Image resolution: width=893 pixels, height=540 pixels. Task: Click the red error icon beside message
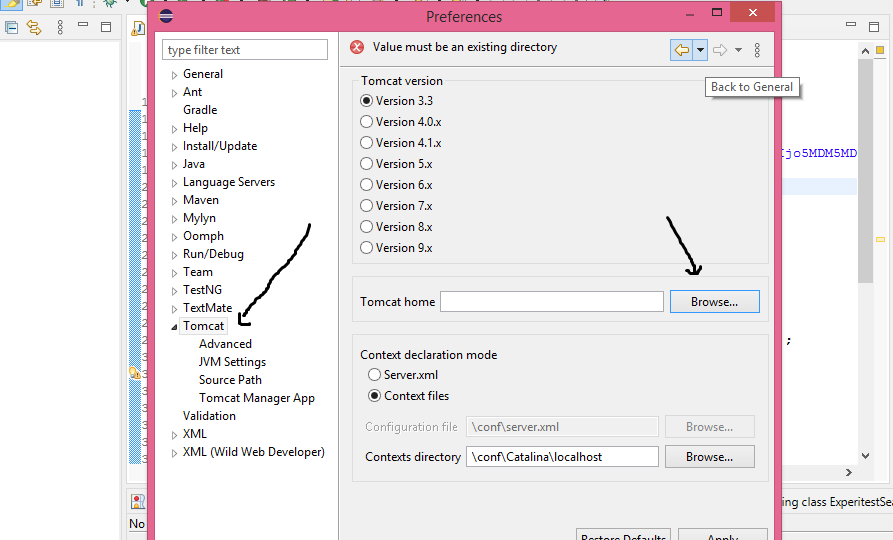pos(357,47)
